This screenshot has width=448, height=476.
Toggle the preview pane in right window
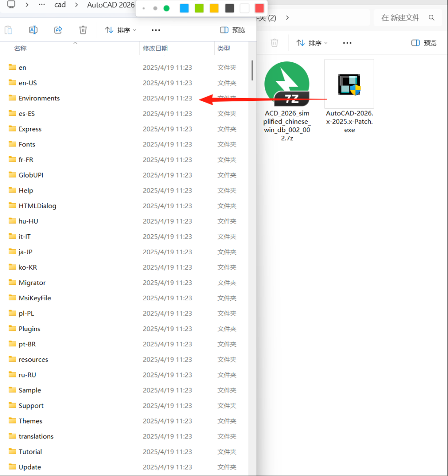[x=424, y=43]
